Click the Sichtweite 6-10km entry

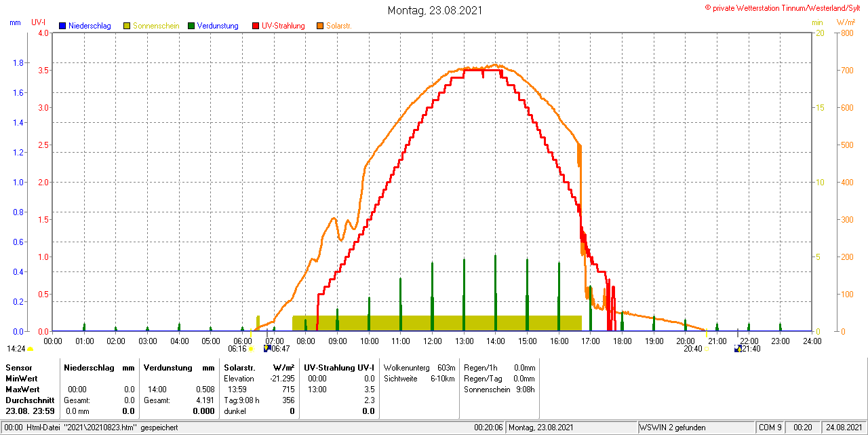pyautogui.click(x=419, y=378)
